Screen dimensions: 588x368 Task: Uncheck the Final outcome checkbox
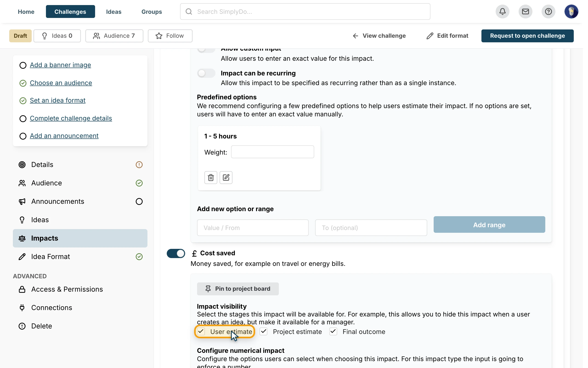[333, 331]
